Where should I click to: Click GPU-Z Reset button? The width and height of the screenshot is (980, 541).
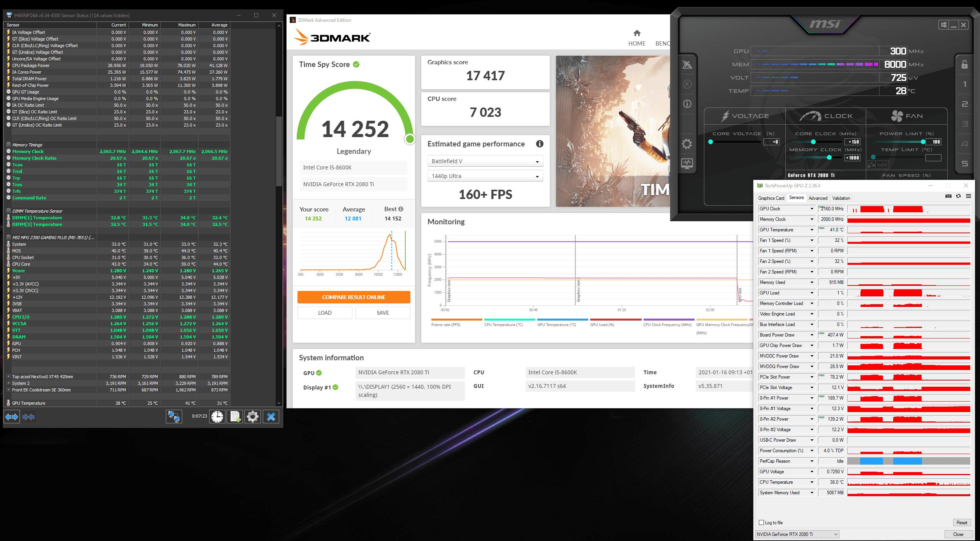[962, 523]
